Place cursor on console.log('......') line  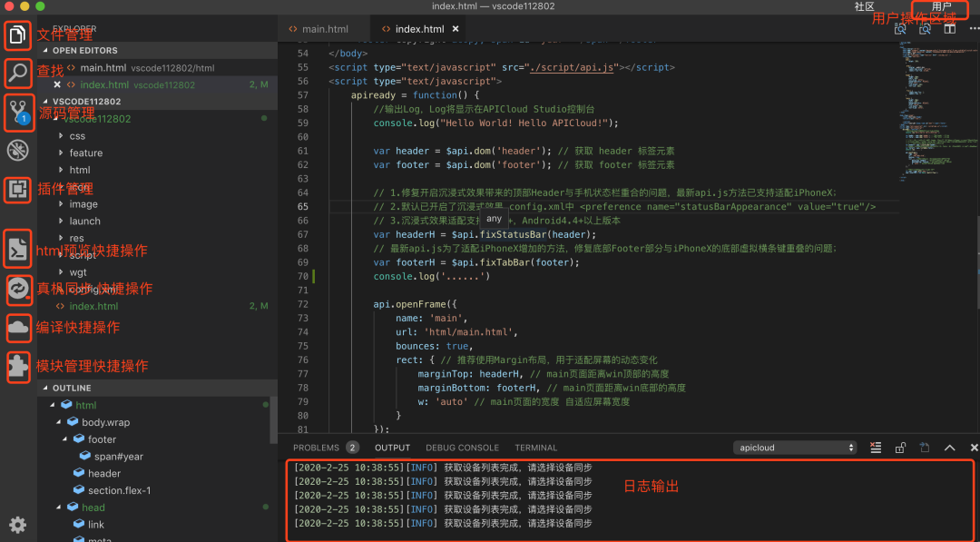click(432, 276)
